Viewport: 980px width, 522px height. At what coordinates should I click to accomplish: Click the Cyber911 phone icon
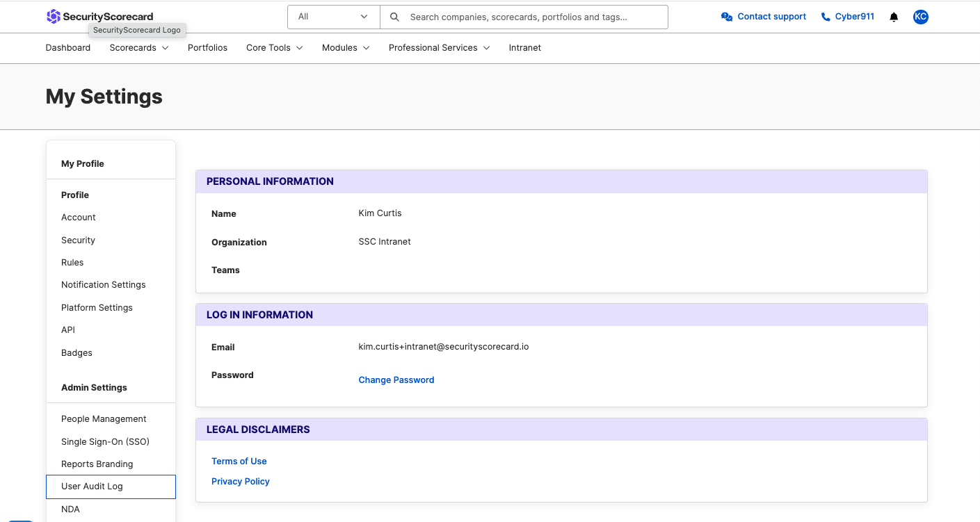click(x=826, y=17)
